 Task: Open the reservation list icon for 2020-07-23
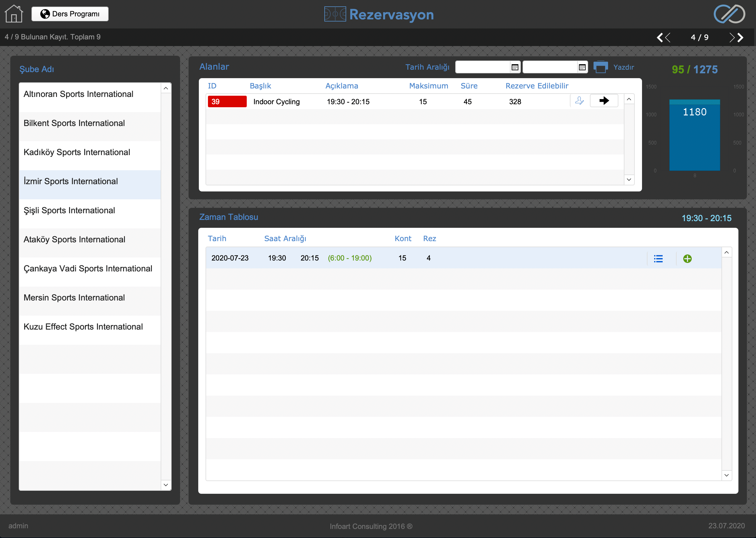pos(658,259)
